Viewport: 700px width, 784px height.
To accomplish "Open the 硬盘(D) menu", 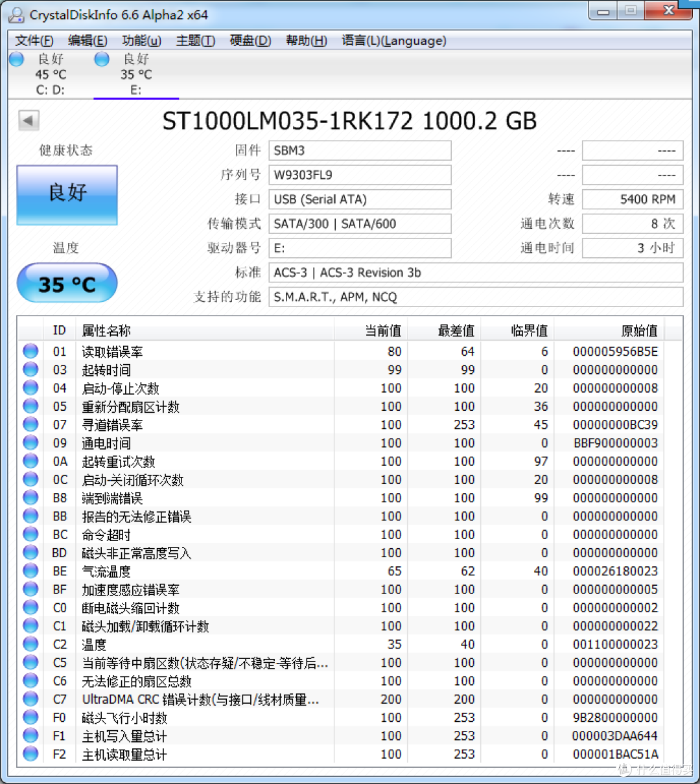I will (x=250, y=40).
